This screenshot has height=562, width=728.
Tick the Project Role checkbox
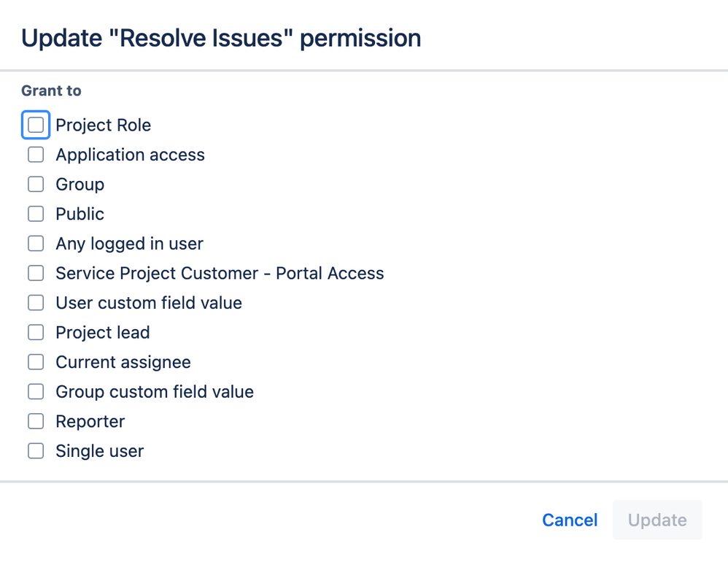coord(36,125)
